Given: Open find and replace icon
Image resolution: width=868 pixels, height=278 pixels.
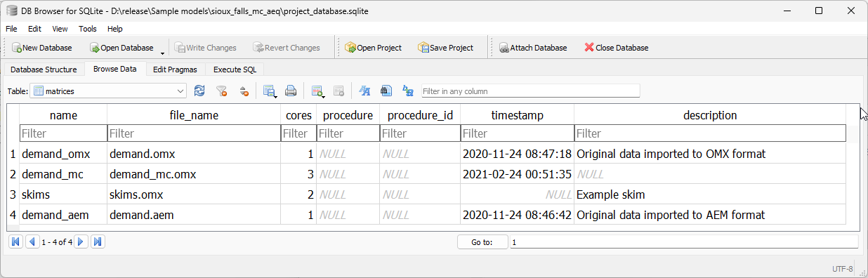Looking at the screenshot, I should 407,91.
